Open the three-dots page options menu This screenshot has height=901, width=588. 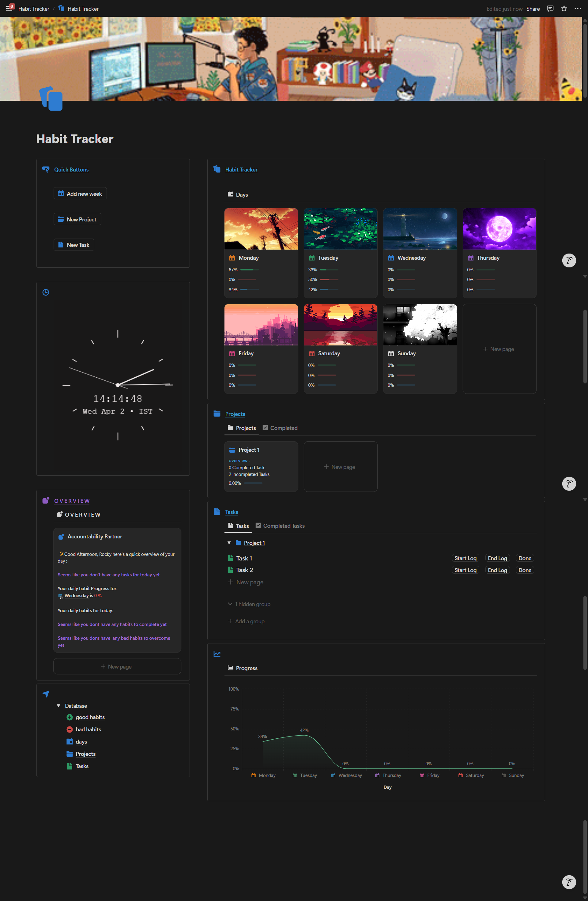click(577, 9)
